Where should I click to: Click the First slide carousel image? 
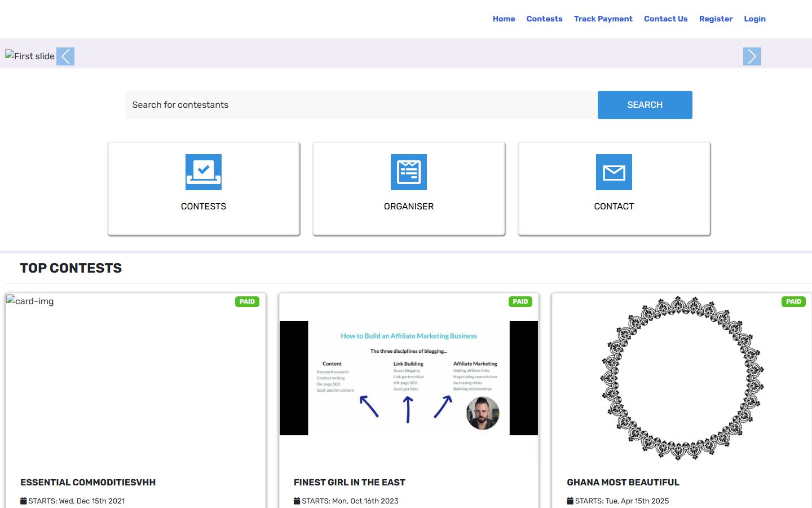point(30,56)
